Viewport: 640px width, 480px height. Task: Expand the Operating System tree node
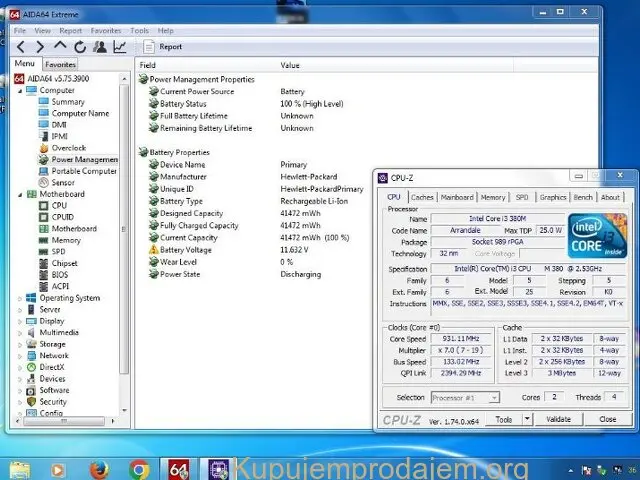[x=20, y=298]
